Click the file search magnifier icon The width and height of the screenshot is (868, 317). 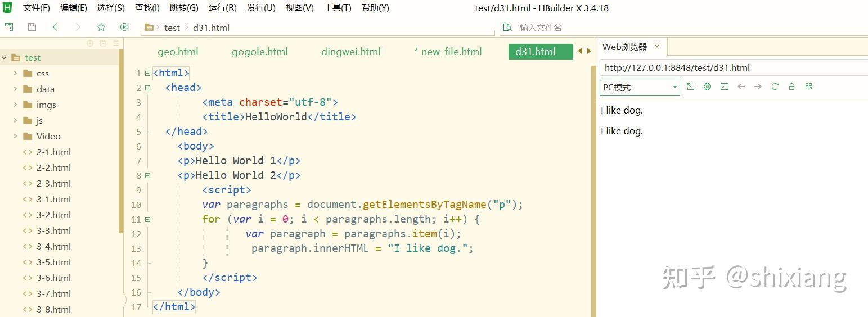pos(507,28)
